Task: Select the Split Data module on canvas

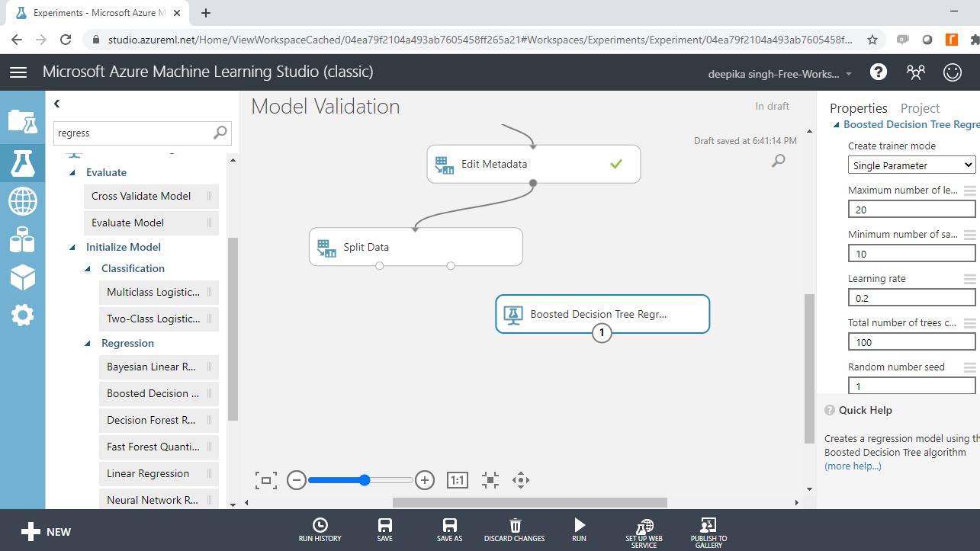Action: (416, 247)
